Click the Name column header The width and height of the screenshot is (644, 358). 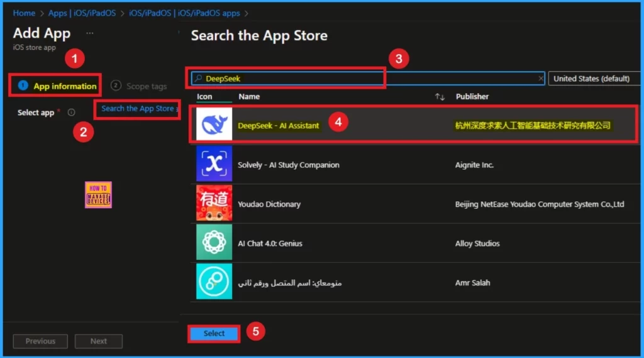(249, 97)
